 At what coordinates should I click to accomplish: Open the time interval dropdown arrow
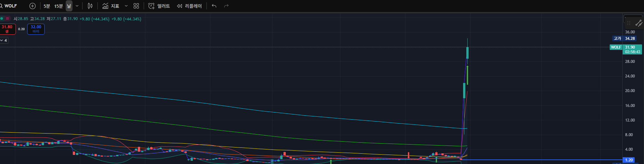click(x=77, y=6)
